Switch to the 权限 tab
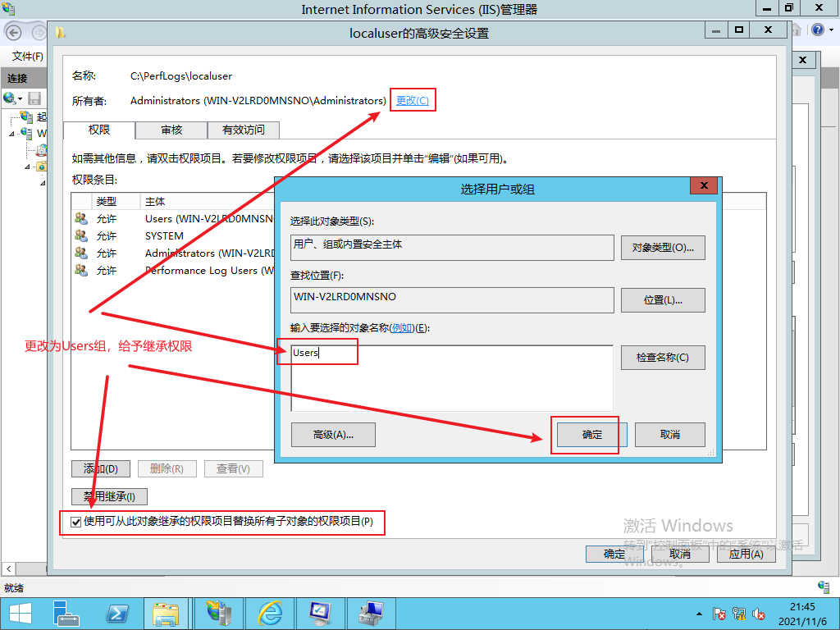 coord(99,130)
